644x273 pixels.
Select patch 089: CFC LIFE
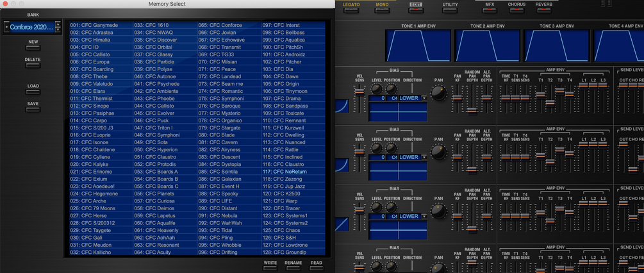[229, 201]
